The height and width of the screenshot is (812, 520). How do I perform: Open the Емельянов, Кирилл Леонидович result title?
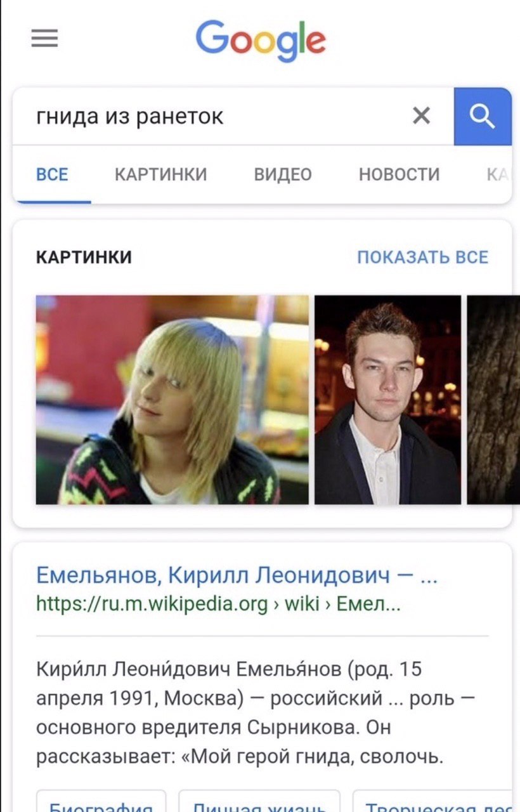pos(237,575)
